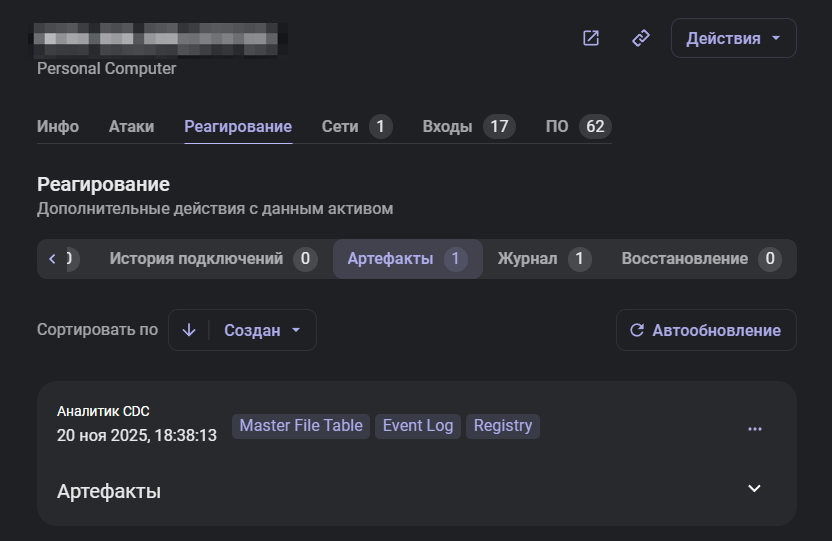Enable Автообновление refresh button

point(706,330)
